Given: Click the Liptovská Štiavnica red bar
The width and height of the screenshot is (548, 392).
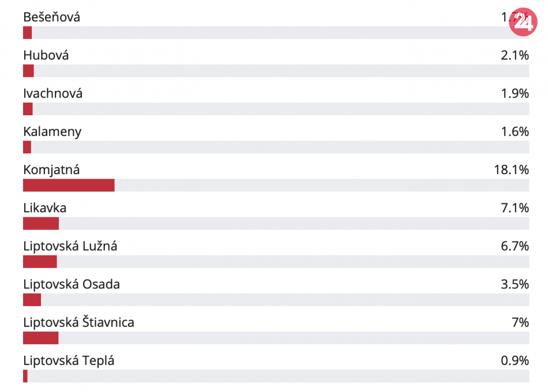Looking at the screenshot, I should coord(40,338).
